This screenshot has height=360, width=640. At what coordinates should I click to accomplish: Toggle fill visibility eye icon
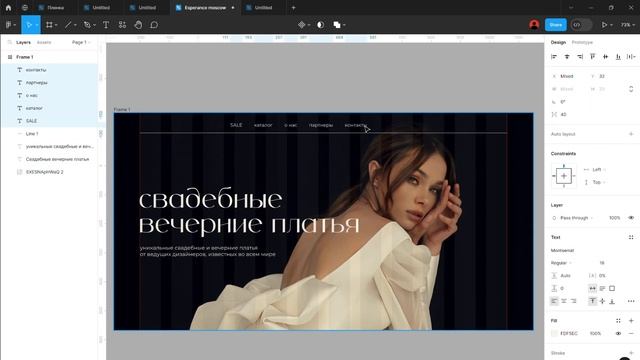[618, 333]
